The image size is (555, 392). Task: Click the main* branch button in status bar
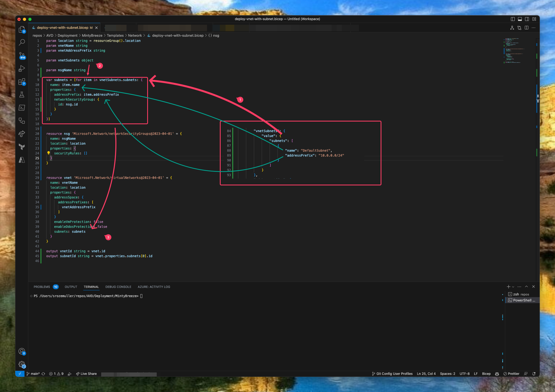coord(34,374)
